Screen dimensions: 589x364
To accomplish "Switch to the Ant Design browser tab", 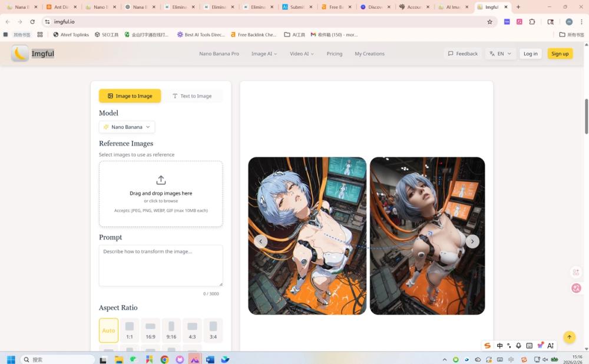I will click(x=62, y=6).
